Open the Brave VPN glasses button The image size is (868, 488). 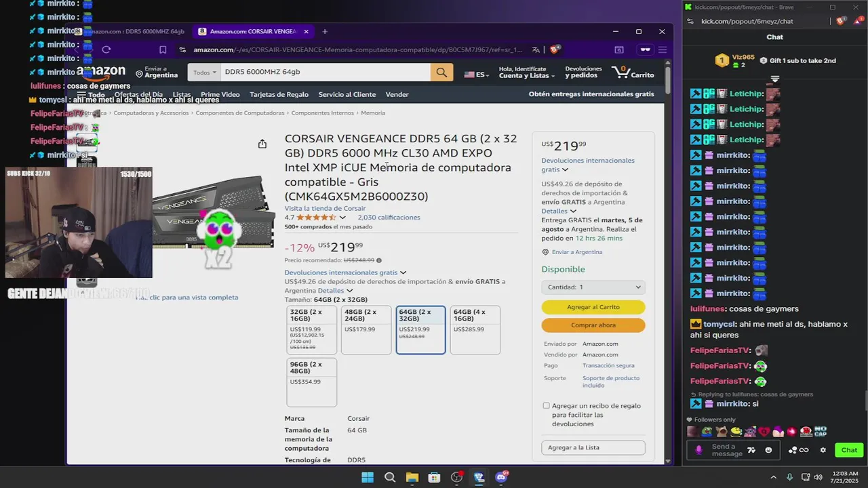click(x=645, y=49)
